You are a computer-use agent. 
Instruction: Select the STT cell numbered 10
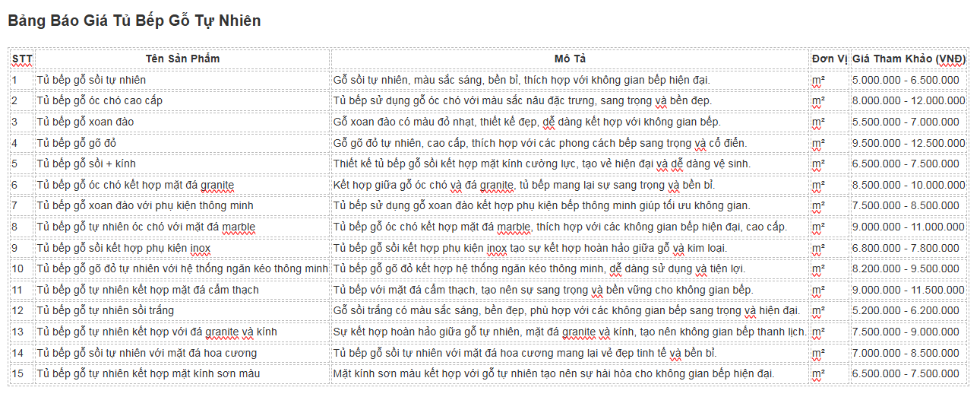pos(18,268)
